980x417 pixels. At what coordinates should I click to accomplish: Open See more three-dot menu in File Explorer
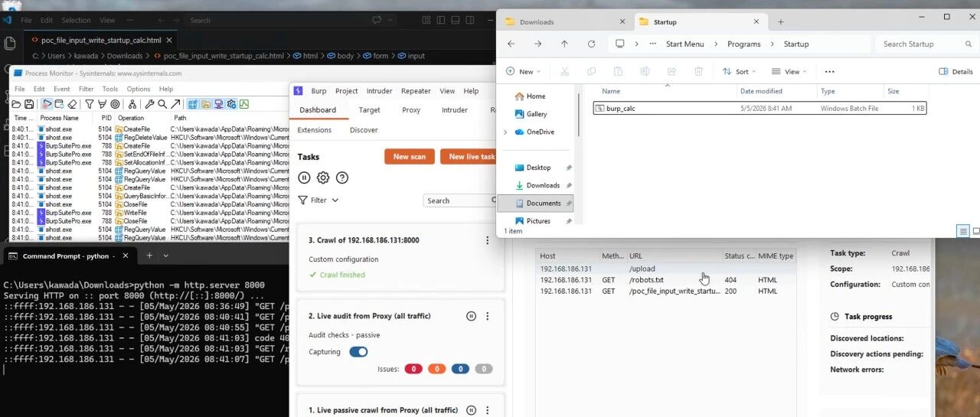click(x=829, y=71)
